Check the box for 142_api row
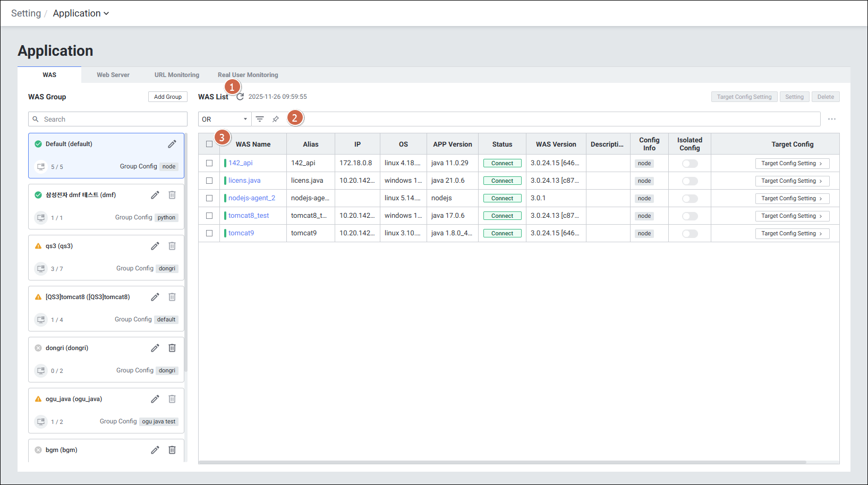The image size is (868, 485). [209, 163]
